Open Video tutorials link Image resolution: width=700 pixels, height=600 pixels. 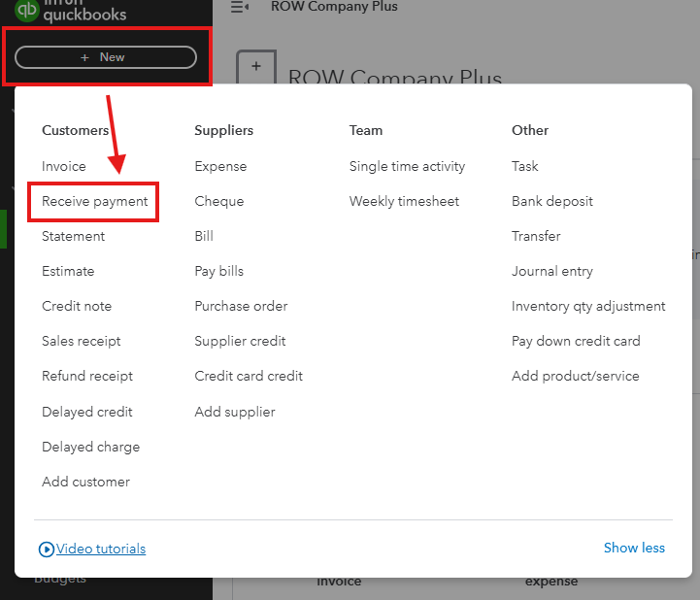coord(101,549)
